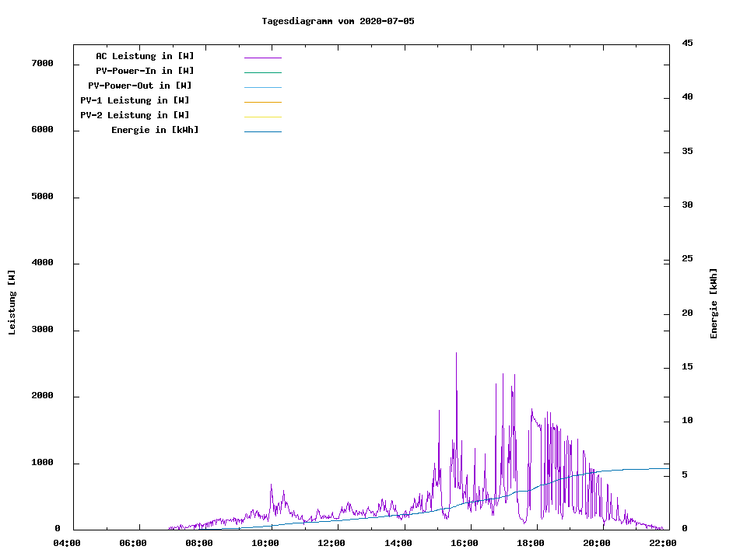Click the chart title Tagesdiagramm vom 2020-07-05
Screen dimensions: 747x560
tap(338, 21)
